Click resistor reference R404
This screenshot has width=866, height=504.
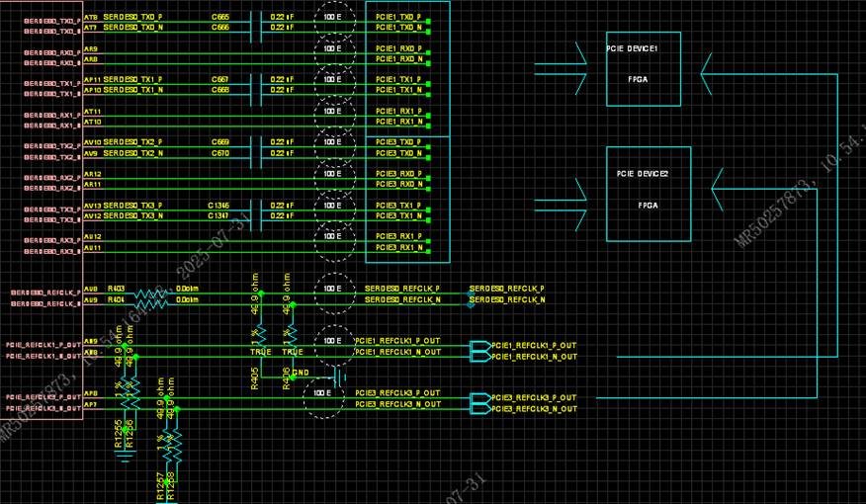click(x=116, y=299)
